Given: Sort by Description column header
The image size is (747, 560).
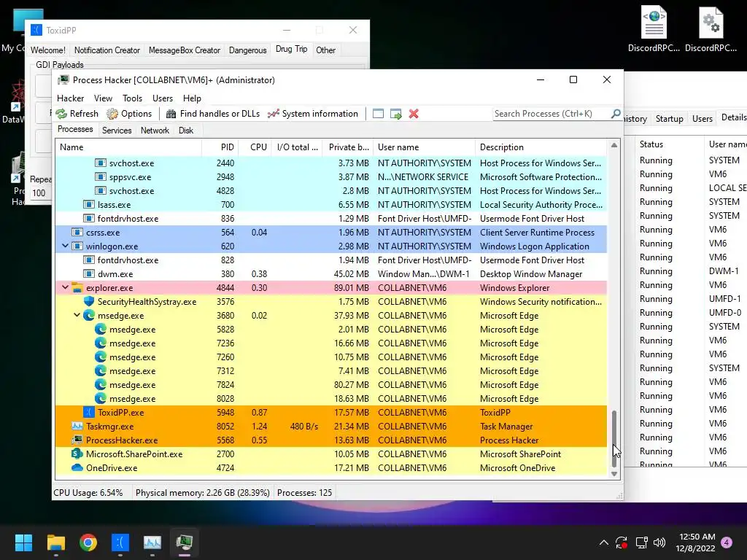Looking at the screenshot, I should (542, 147).
